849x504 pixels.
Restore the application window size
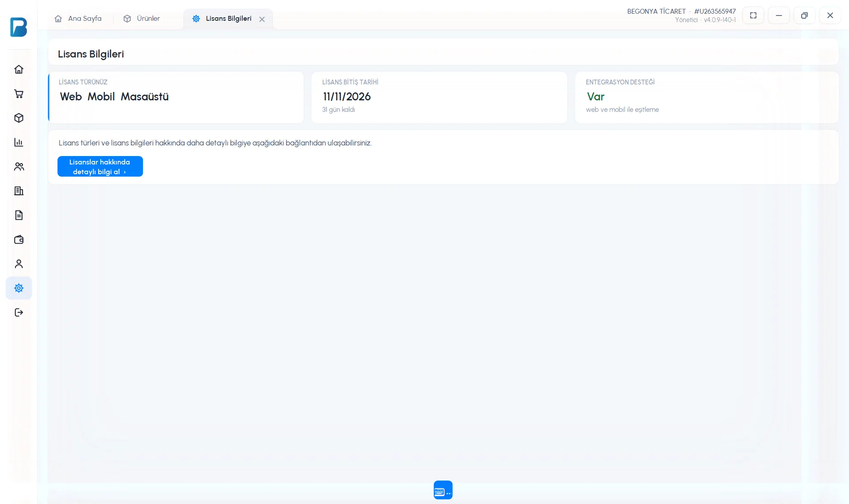804,15
